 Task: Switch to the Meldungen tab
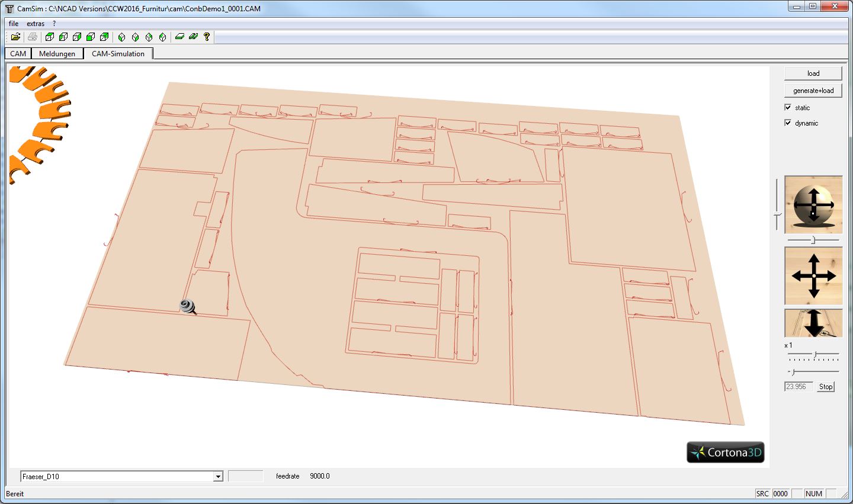pos(56,53)
